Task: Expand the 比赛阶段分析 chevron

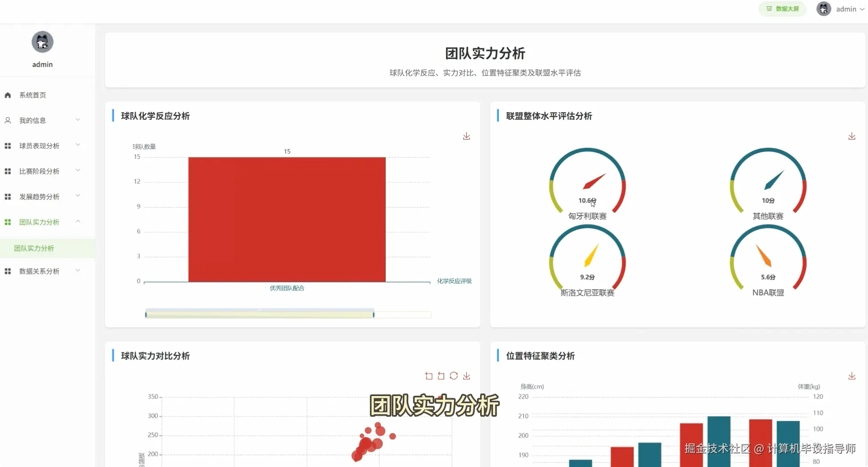Action: [78, 171]
